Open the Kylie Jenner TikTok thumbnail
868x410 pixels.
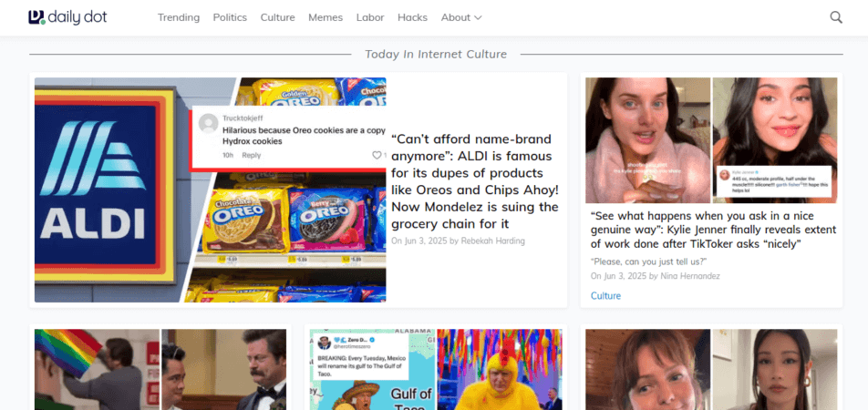coord(710,140)
